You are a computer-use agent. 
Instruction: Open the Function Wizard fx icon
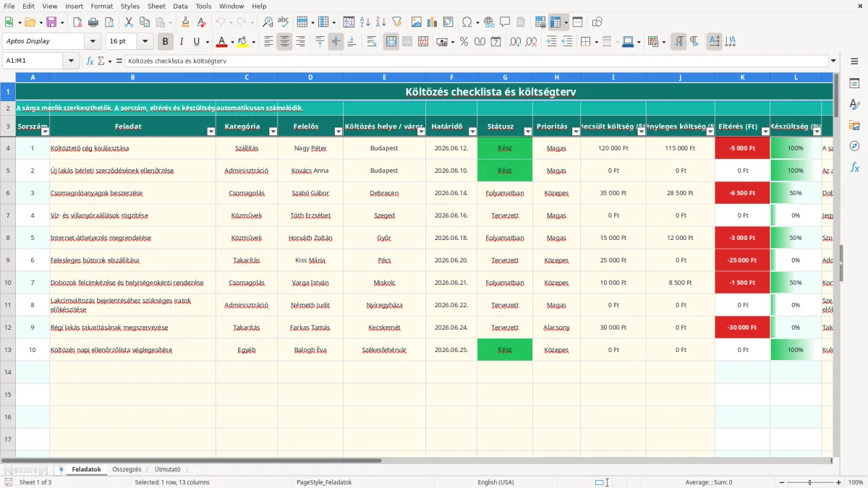coord(90,61)
